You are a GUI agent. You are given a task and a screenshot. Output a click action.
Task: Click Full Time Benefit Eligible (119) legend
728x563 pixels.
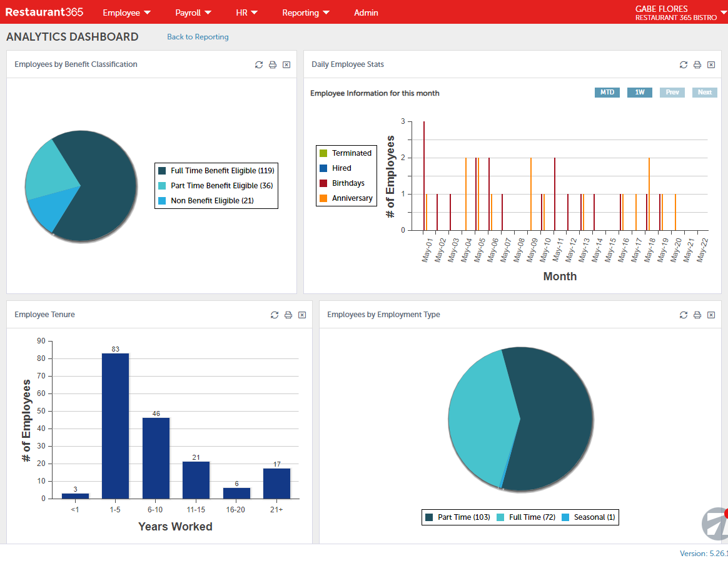click(x=216, y=171)
